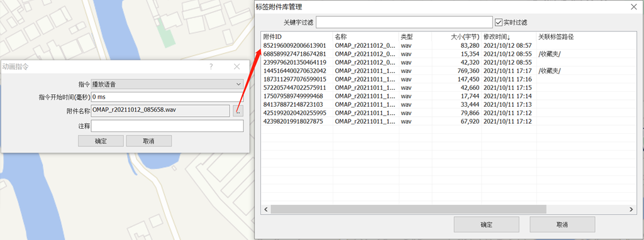Viewport: 644px width, 240px height.
Task: Cancel the 标签附件库管理 window with 取消
Action: [x=562, y=225]
